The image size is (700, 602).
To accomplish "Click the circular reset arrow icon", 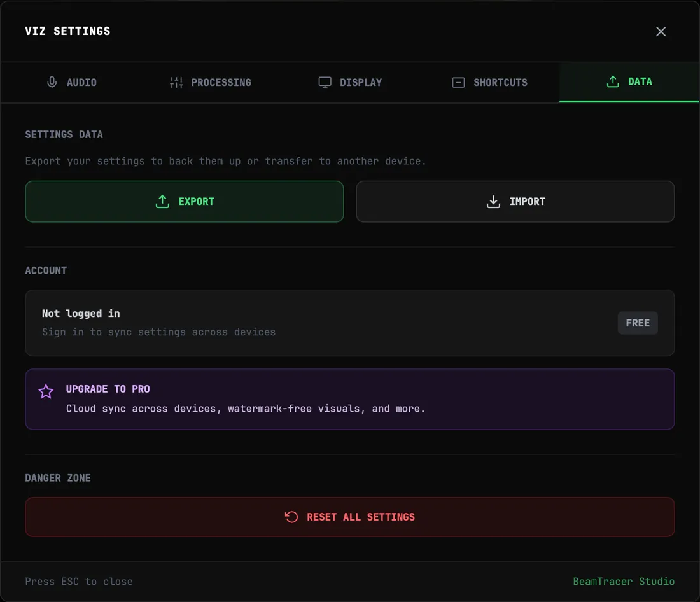I will coord(291,517).
